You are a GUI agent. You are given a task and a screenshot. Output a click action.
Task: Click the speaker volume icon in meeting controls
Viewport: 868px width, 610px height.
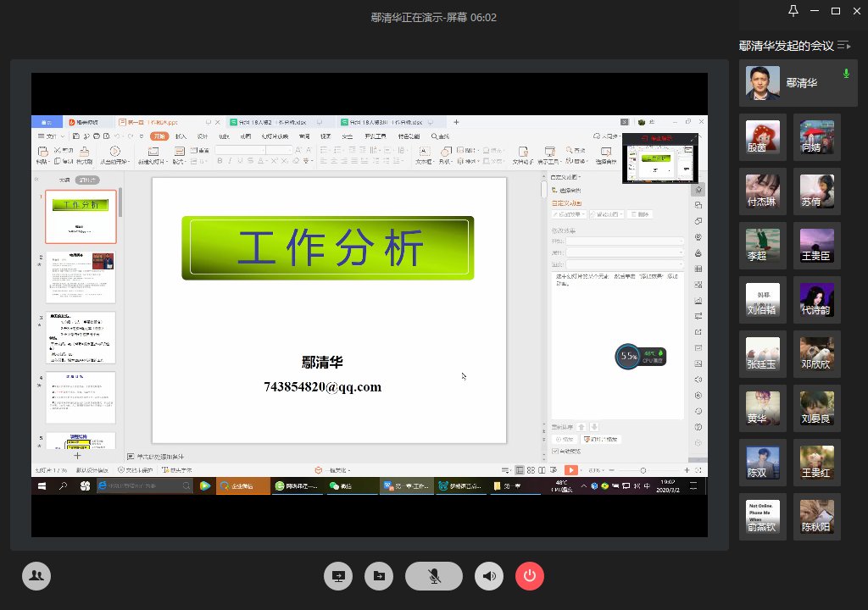tap(489, 575)
